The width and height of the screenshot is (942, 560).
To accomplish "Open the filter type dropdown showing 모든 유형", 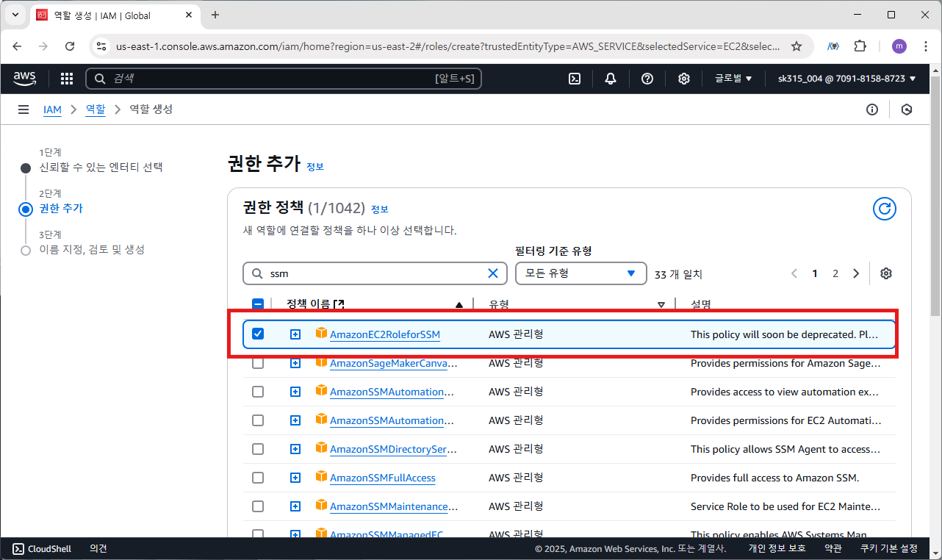I will click(580, 273).
